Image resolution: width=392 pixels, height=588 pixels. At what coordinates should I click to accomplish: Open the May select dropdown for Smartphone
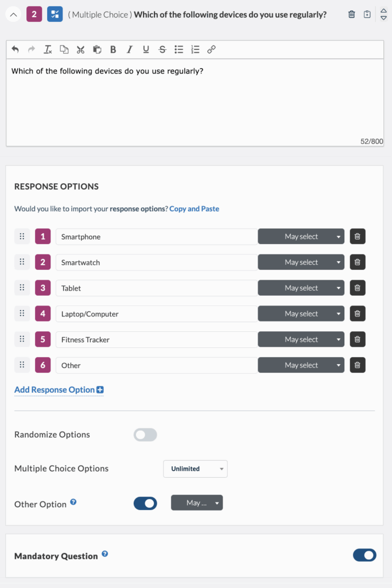[x=301, y=237]
